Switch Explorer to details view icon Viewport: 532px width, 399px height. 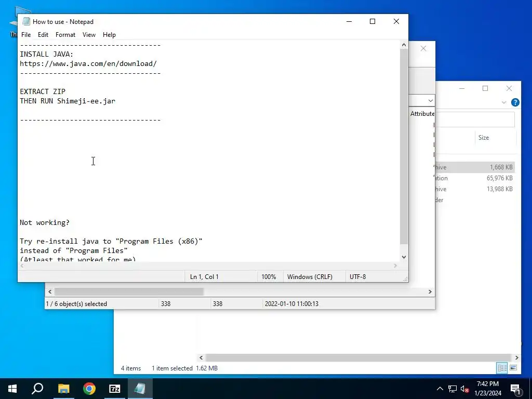pos(502,368)
